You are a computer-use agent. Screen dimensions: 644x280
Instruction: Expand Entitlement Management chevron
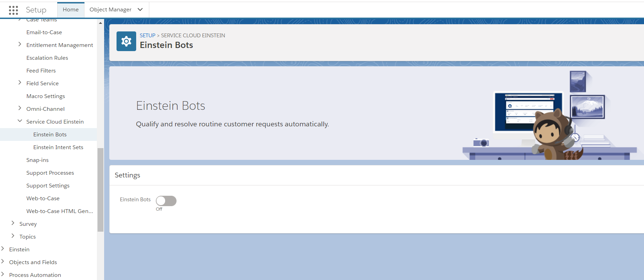coord(20,45)
